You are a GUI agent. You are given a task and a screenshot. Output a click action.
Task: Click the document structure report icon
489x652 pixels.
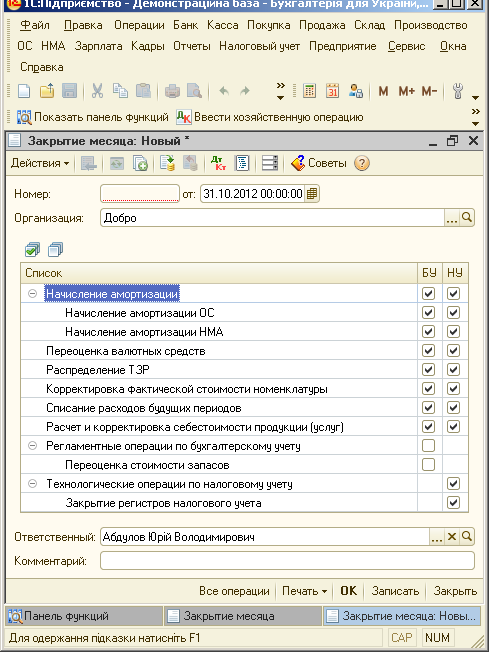click(x=242, y=163)
